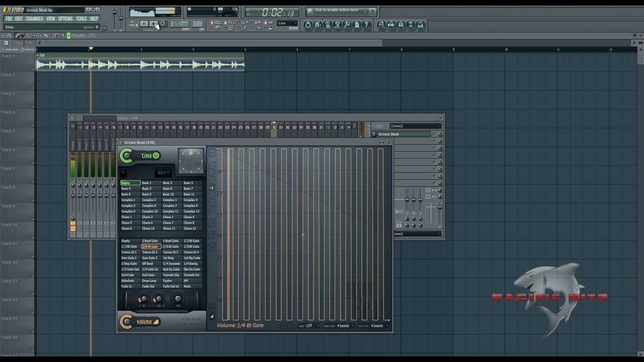The image size is (644, 362).
Task: Click the save new version icon
Action: (318, 25)
